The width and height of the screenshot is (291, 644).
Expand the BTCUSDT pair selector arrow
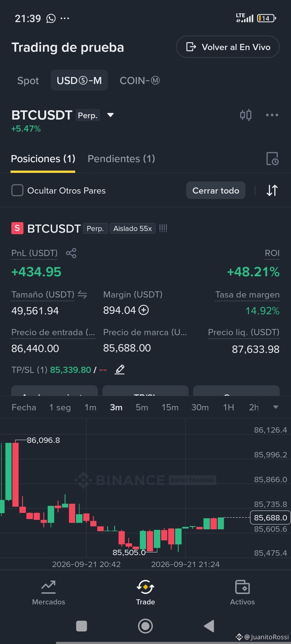[x=110, y=115]
